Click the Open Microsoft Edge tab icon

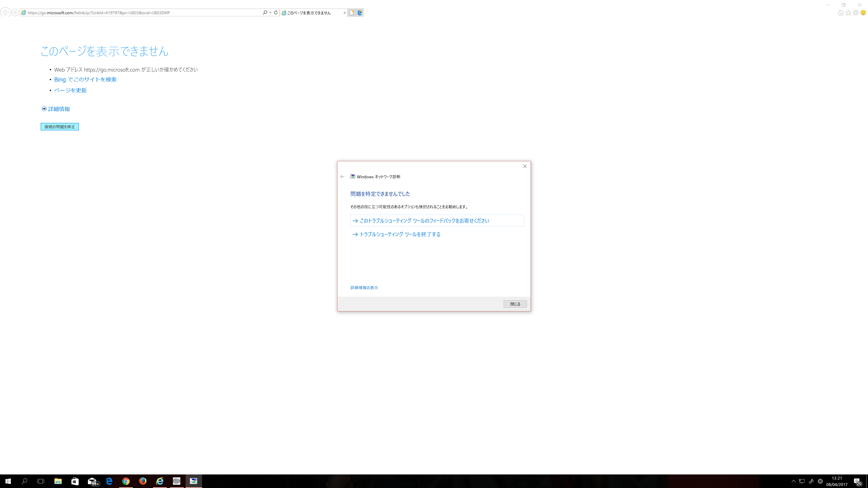pos(360,13)
